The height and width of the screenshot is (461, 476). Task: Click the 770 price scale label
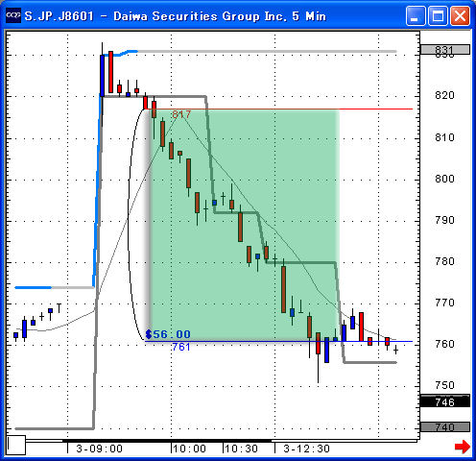tap(444, 303)
